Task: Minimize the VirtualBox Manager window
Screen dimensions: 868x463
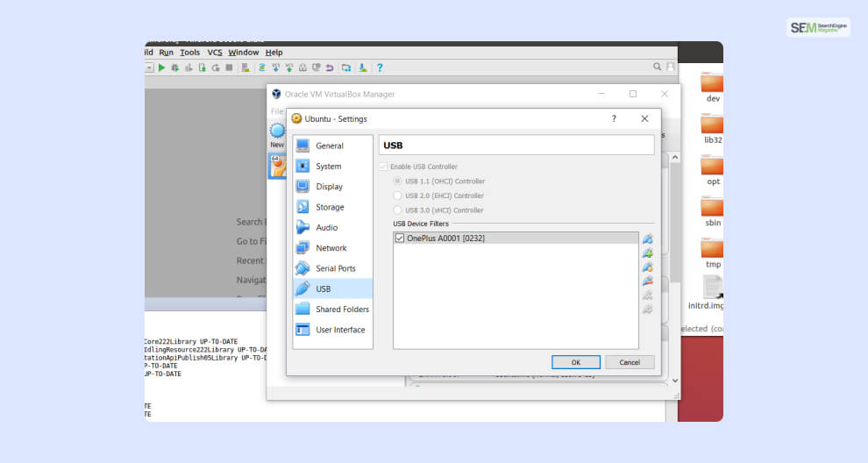Action: tap(601, 94)
